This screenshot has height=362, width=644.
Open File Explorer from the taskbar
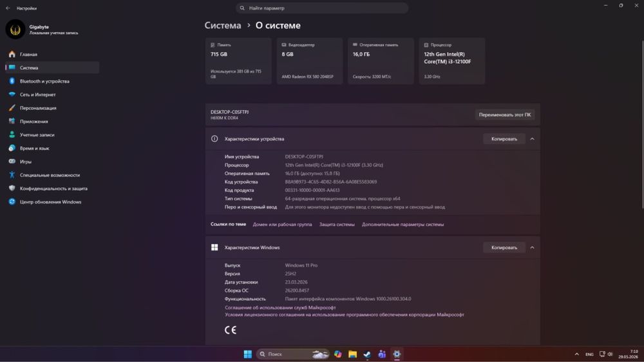(352, 354)
